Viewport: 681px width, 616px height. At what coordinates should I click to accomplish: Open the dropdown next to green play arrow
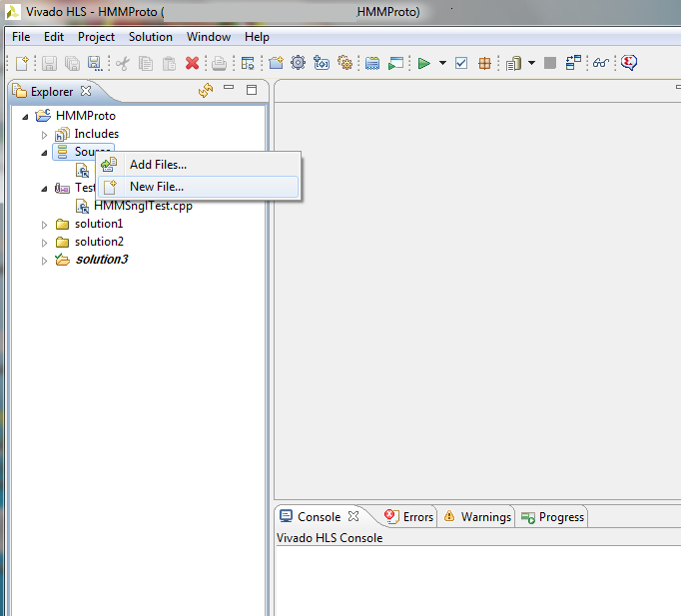pyautogui.click(x=442, y=63)
